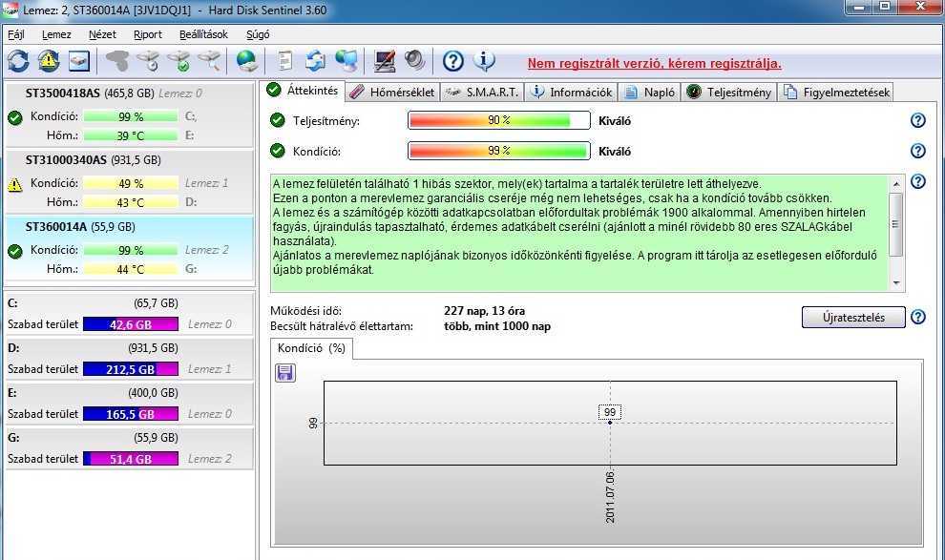Click the disk icon with the green check mark
This screenshot has height=560, width=945.
point(179,61)
